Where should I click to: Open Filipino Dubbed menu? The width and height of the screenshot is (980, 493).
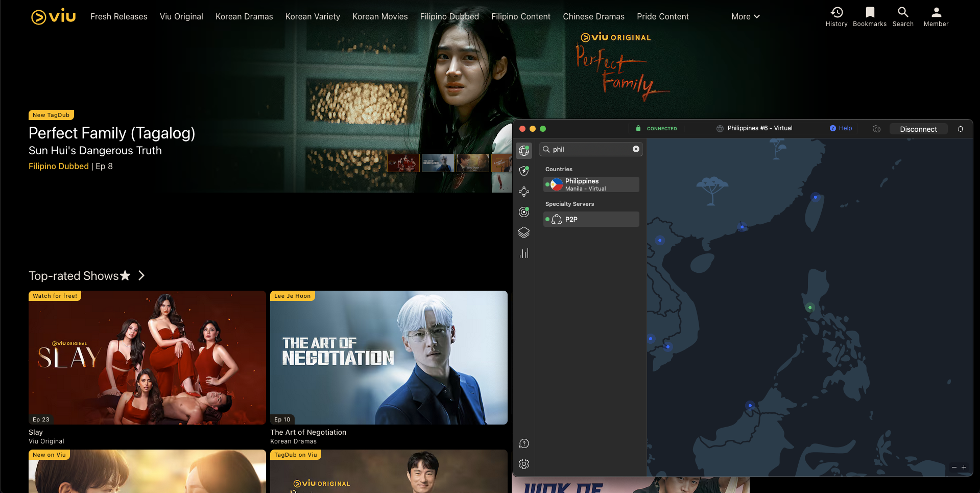[449, 16]
